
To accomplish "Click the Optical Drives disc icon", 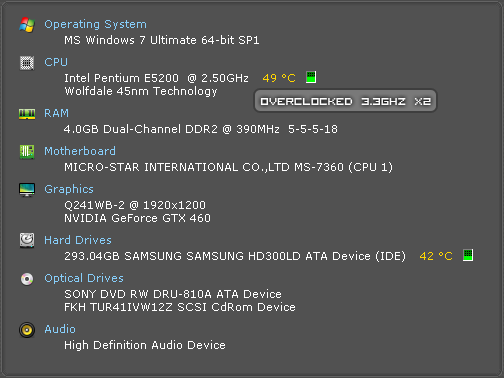I will point(27,279).
